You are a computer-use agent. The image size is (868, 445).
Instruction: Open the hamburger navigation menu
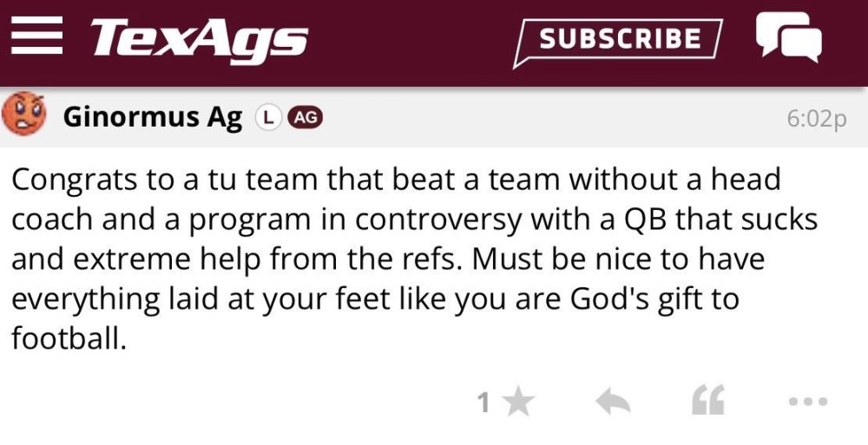(x=36, y=38)
